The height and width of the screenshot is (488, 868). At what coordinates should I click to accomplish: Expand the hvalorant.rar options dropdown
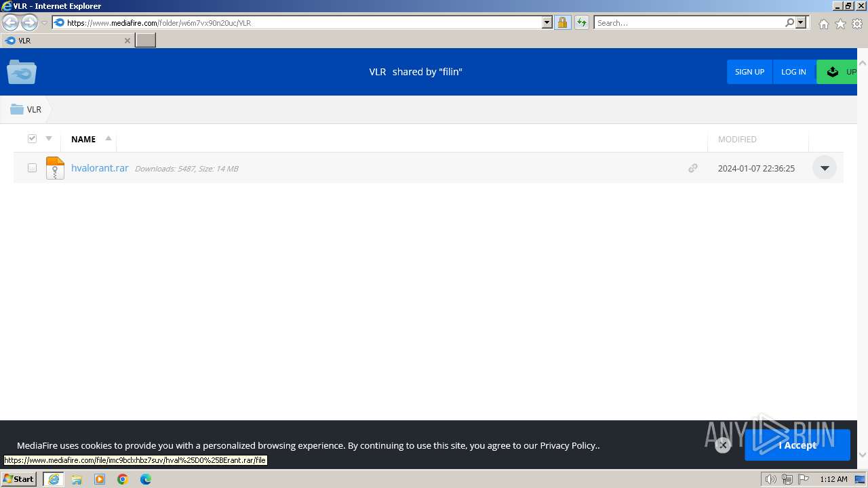coord(825,168)
